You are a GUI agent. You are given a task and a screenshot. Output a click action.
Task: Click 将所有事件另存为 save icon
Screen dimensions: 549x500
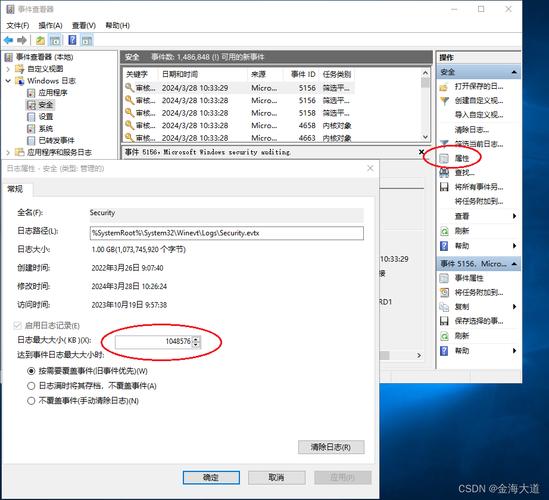coord(444,187)
